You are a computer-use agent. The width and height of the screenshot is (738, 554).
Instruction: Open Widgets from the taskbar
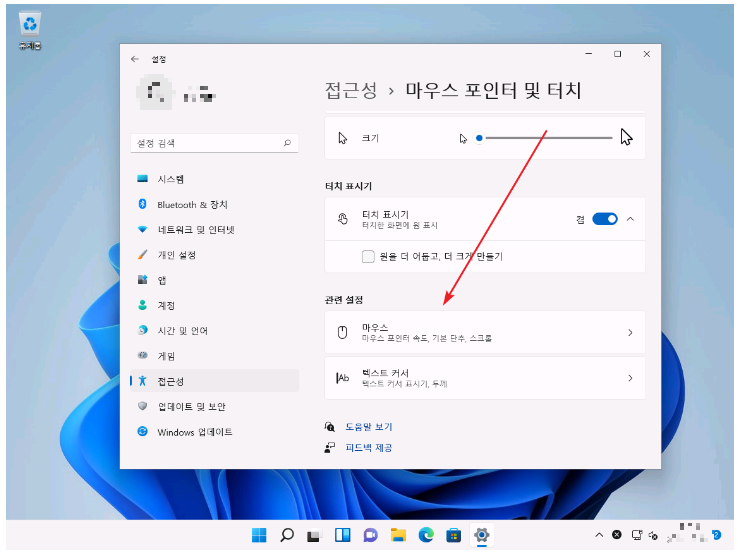(342, 535)
